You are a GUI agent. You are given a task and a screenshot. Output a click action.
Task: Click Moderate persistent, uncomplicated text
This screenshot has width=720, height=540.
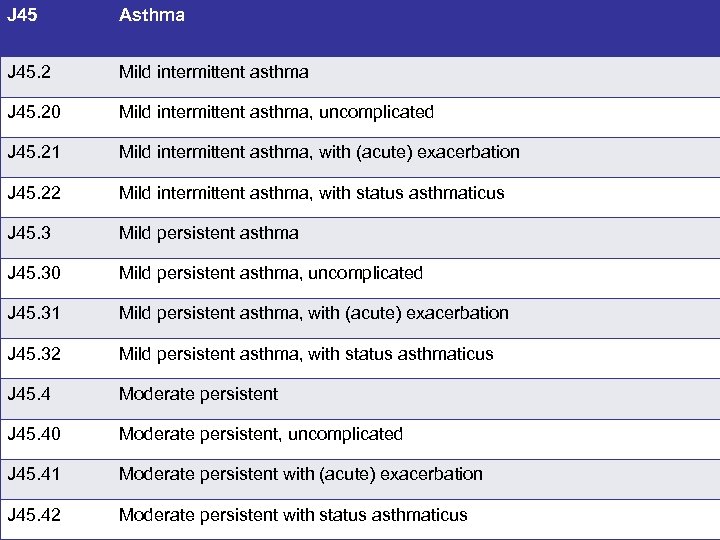261,434
